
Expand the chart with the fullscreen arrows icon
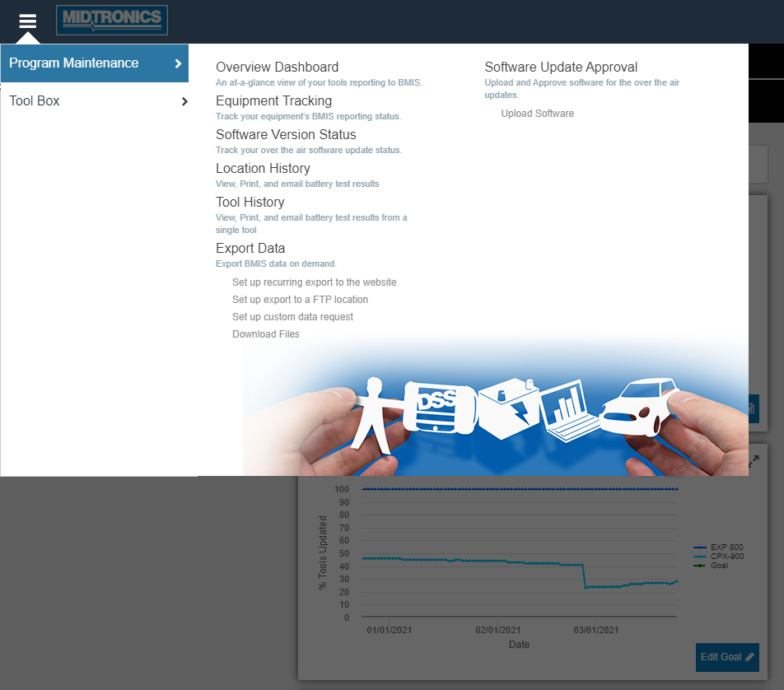pyautogui.click(x=753, y=462)
